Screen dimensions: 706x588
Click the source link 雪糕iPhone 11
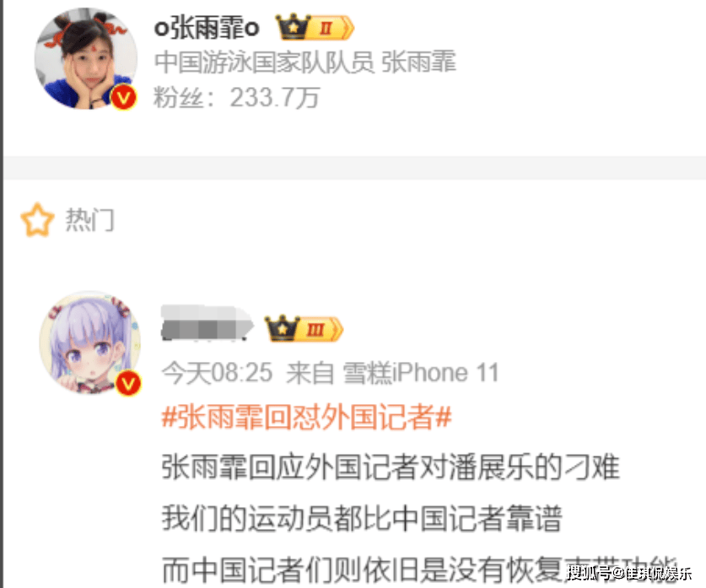pos(421,373)
